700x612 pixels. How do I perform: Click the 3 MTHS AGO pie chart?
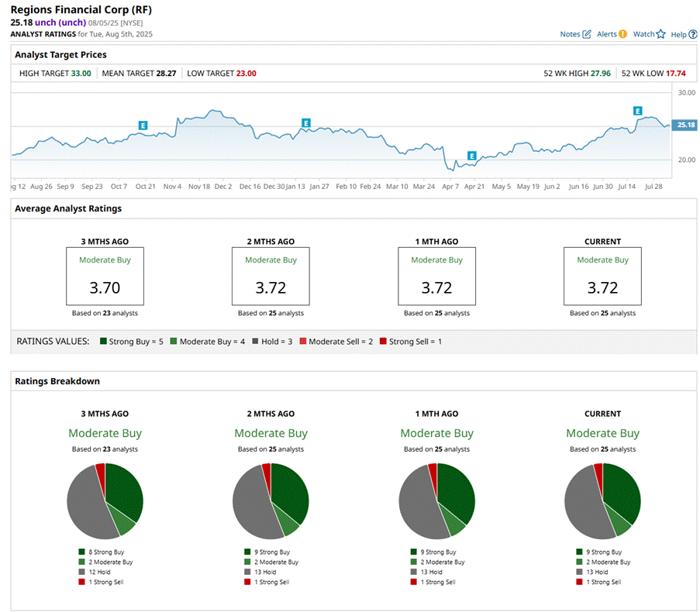(105, 501)
